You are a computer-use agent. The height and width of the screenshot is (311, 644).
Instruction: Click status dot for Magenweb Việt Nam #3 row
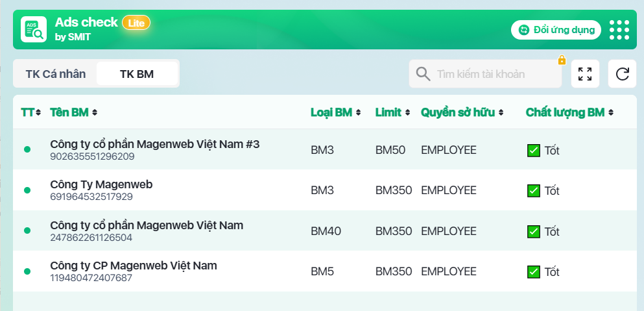pos(27,149)
